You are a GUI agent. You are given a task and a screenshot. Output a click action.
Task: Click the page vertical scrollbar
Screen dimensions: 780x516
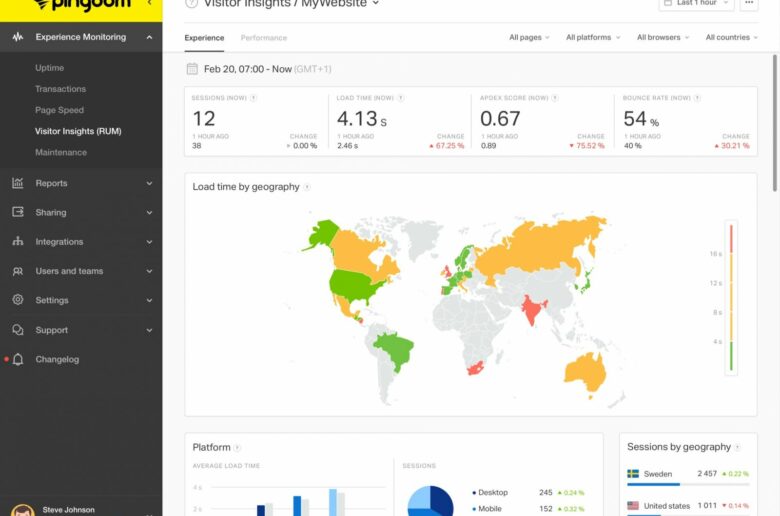(x=775, y=122)
